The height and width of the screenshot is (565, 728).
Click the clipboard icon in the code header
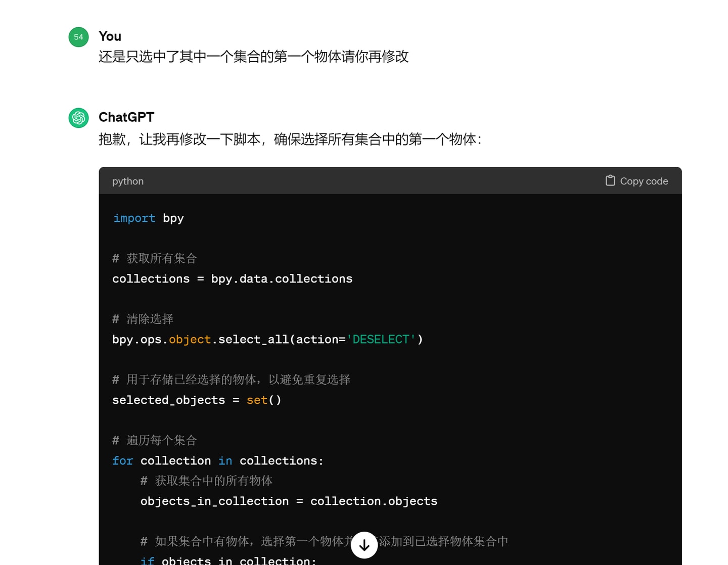pyautogui.click(x=610, y=180)
